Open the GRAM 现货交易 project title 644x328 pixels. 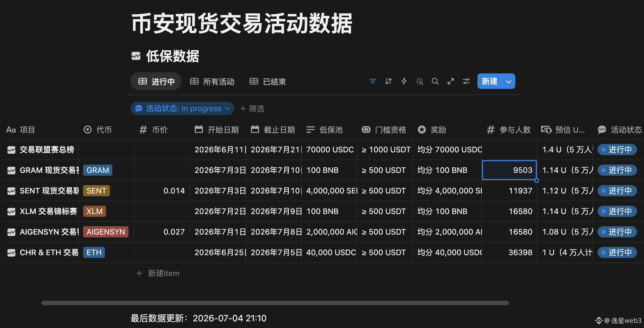click(x=49, y=170)
